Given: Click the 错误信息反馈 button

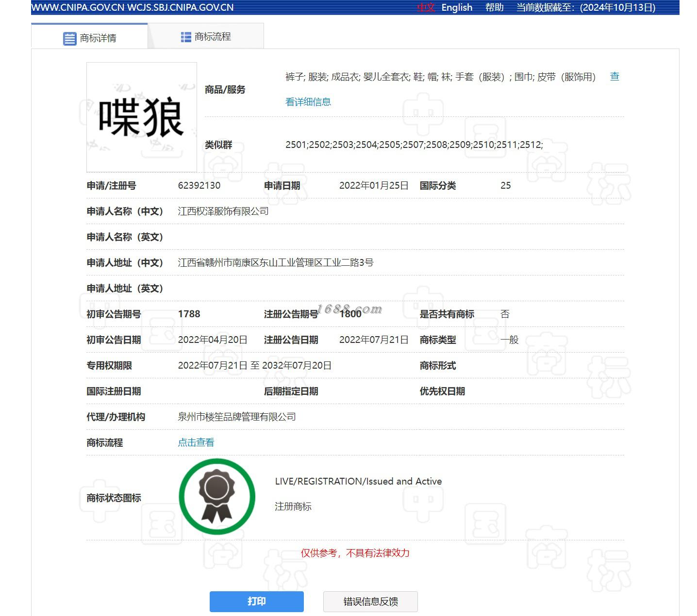Looking at the screenshot, I should (x=370, y=601).
